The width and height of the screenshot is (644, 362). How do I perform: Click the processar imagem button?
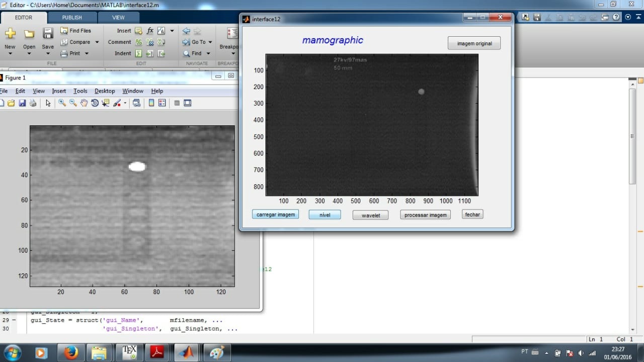(425, 215)
